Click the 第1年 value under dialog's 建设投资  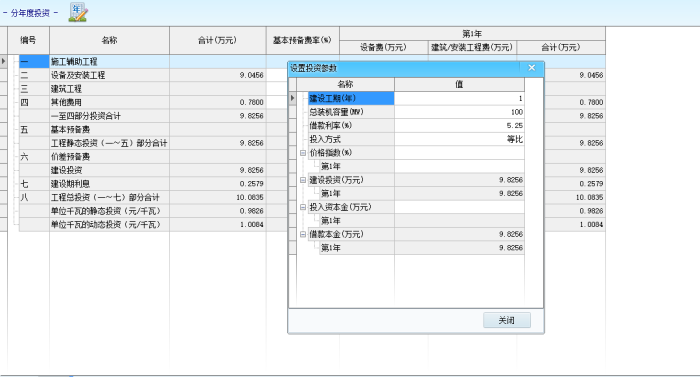(459, 193)
